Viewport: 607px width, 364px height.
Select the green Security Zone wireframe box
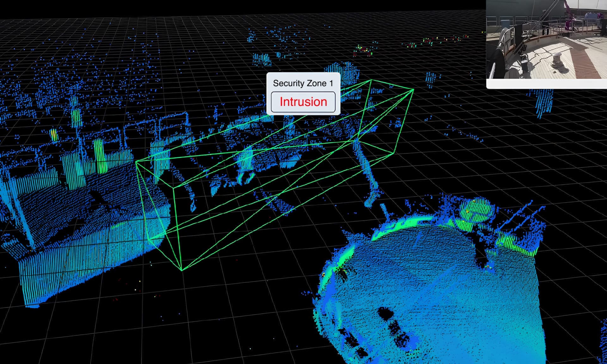click(x=274, y=175)
